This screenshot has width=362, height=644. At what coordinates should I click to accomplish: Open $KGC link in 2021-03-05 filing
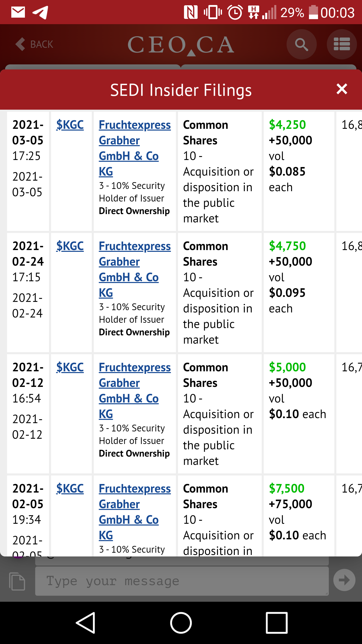[70, 125]
